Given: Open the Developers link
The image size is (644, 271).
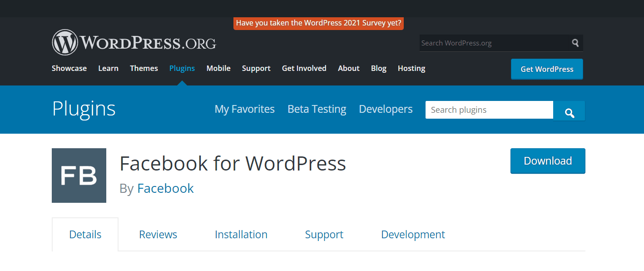Looking at the screenshot, I should 386,109.
